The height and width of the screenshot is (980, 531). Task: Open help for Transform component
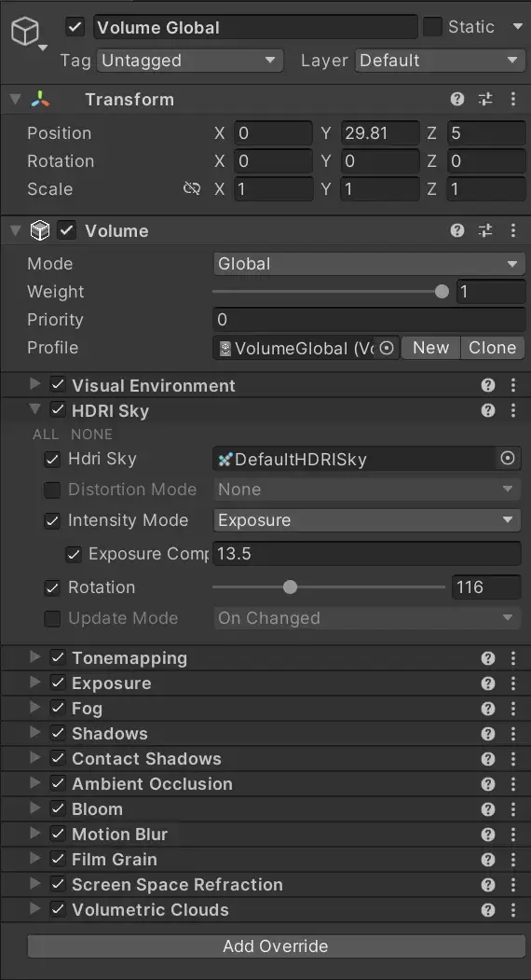457,99
